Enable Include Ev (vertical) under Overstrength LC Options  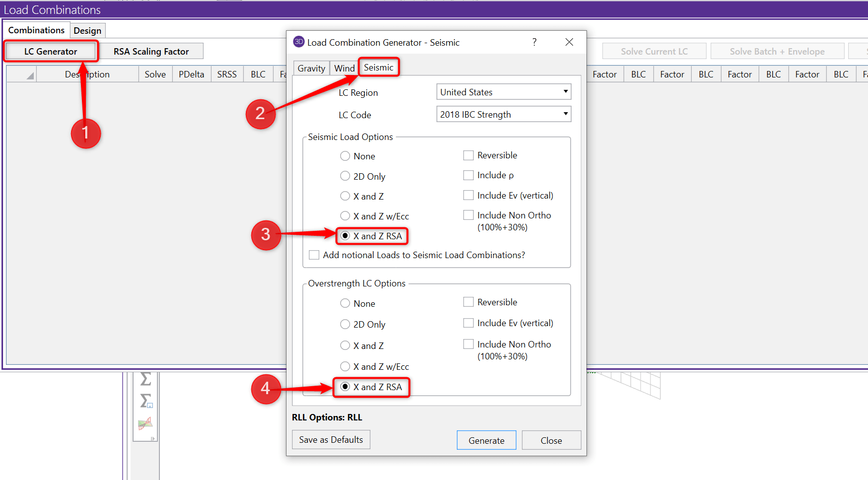[x=468, y=323]
